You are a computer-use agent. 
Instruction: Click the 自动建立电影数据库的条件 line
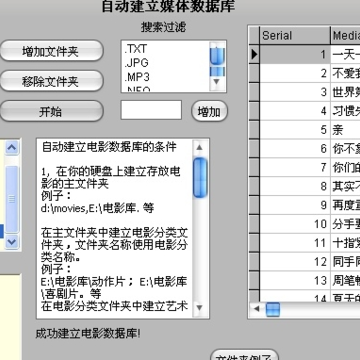coord(109,147)
